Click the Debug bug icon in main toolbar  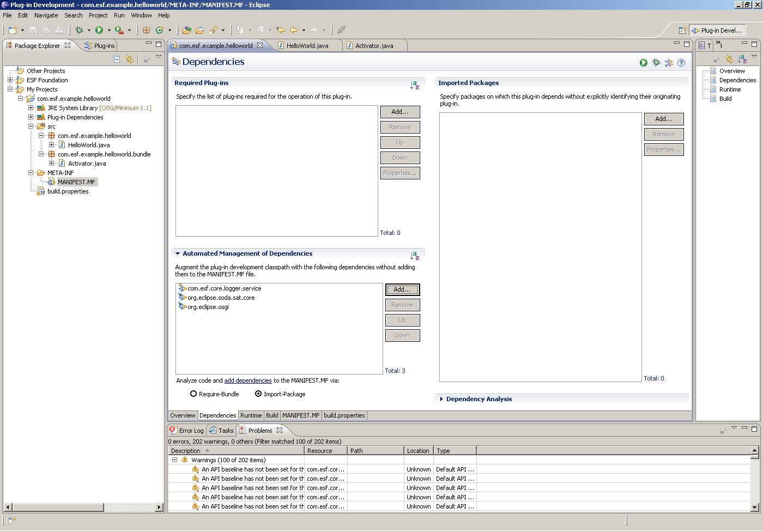point(79,30)
